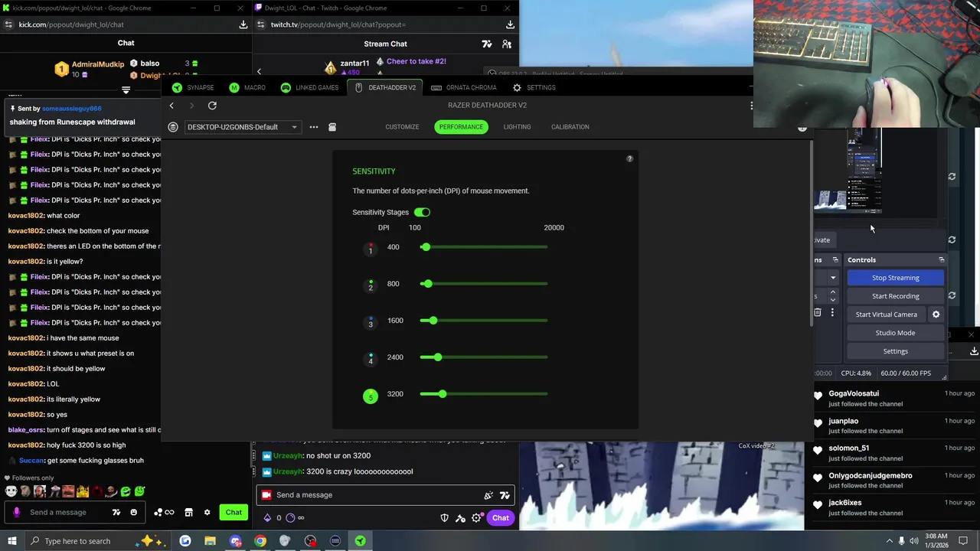Open virtual camera gear settings in OBS
The image size is (980, 551).
click(936, 315)
